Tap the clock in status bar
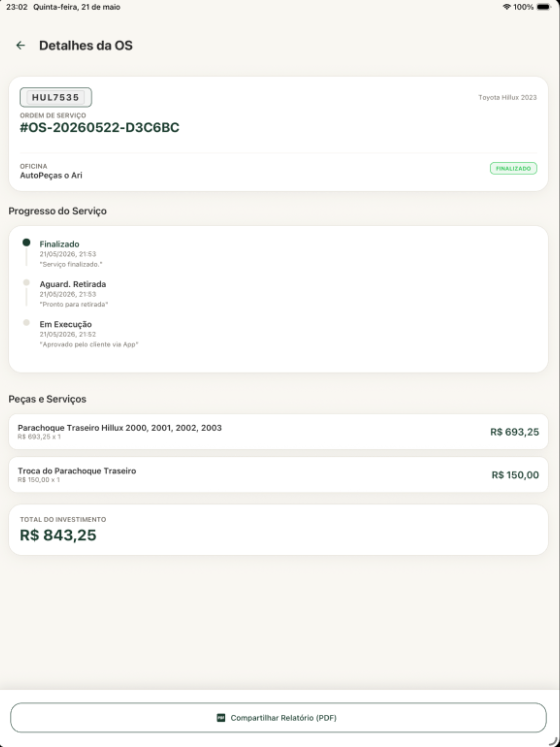 coord(17,7)
